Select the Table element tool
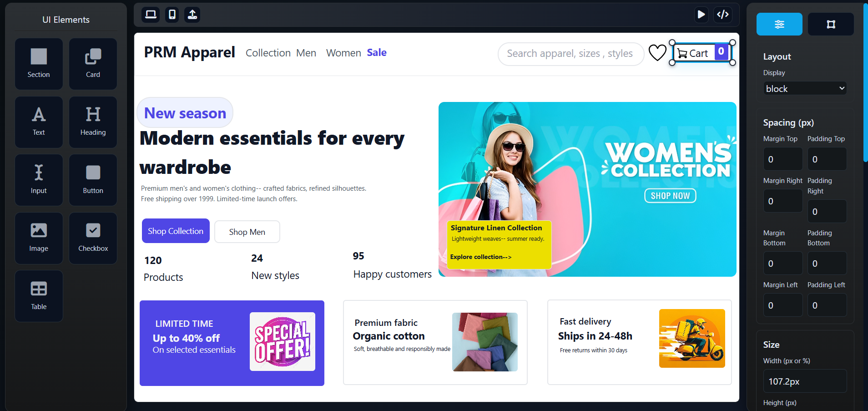The width and height of the screenshot is (868, 411). pos(39,296)
